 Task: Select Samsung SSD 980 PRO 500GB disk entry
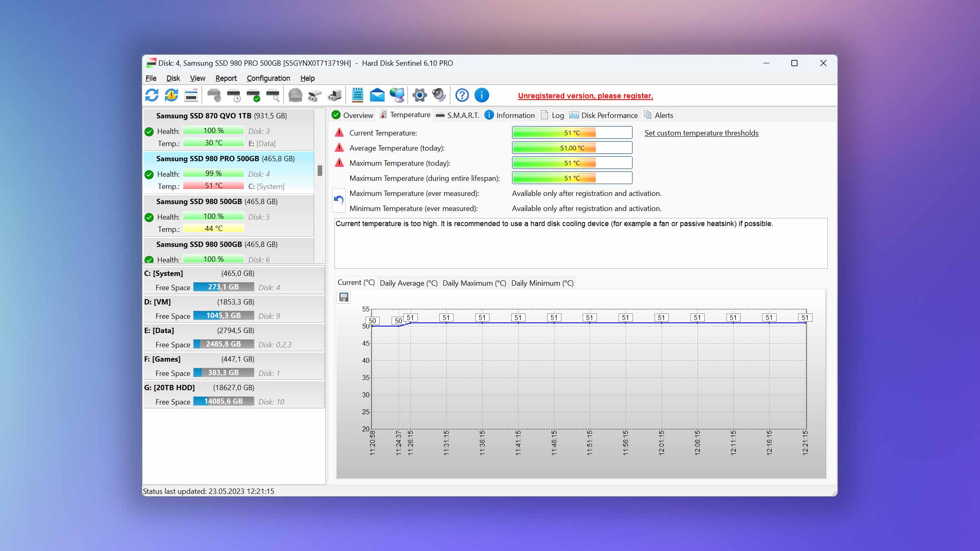tap(229, 172)
